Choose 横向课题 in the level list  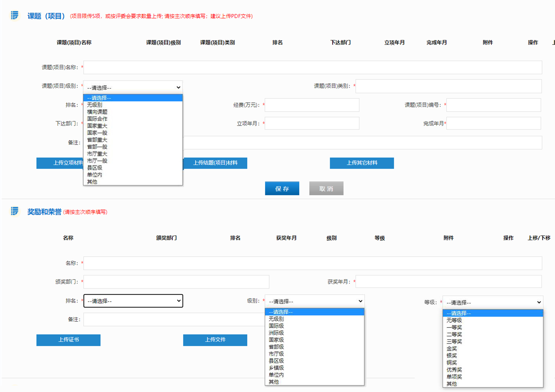(x=97, y=112)
